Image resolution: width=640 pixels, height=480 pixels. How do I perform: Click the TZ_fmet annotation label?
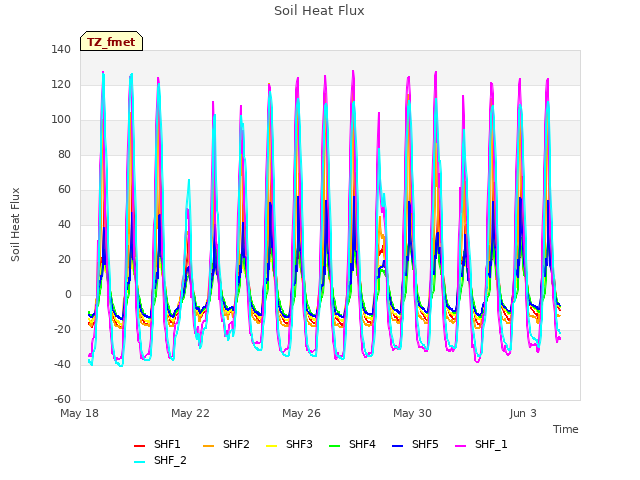pos(111,42)
